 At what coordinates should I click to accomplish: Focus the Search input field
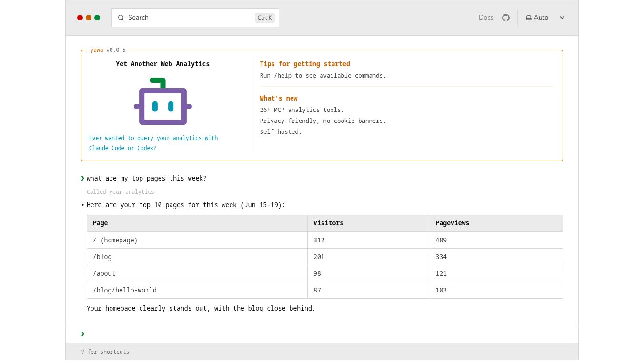click(x=195, y=18)
